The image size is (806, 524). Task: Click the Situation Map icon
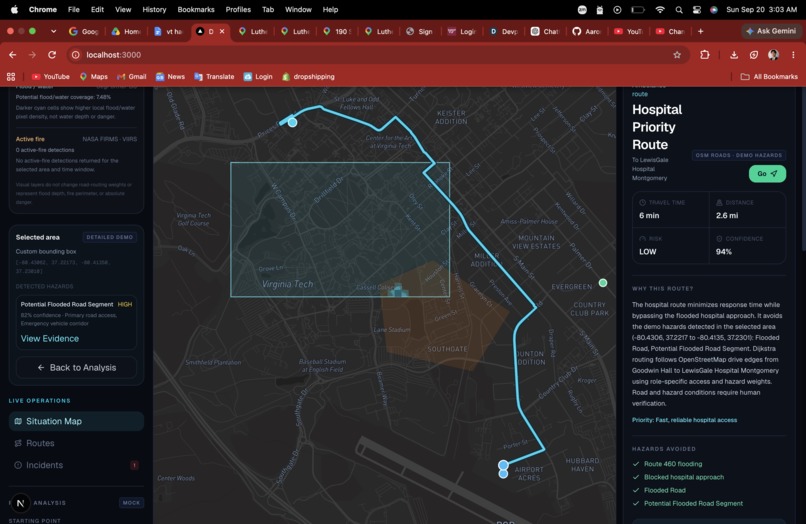coord(18,421)
